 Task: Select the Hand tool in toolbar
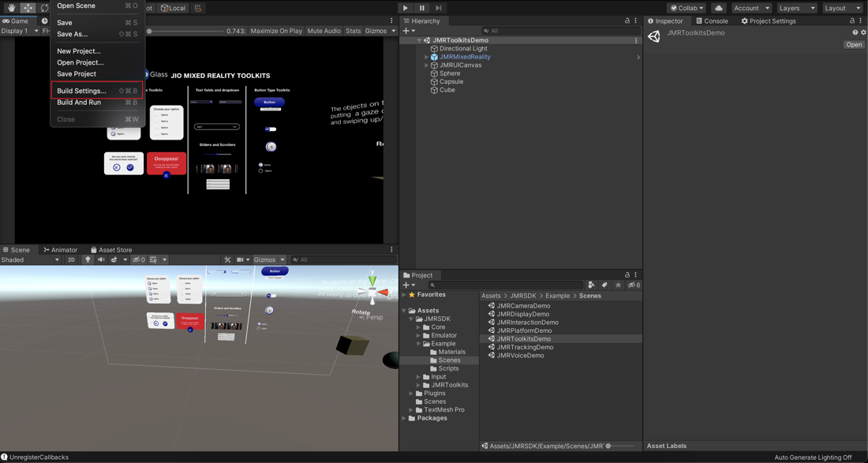click(11, 8)
